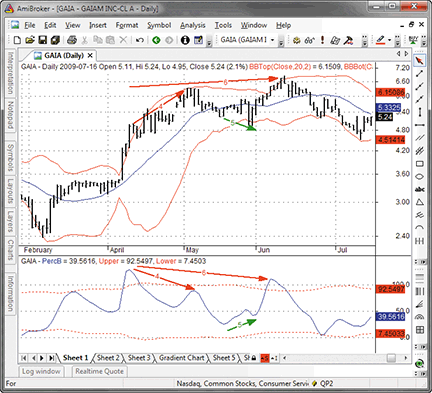
Task: Open the Analysis menu
Action: pyautogui.click(x=193, y=25)
